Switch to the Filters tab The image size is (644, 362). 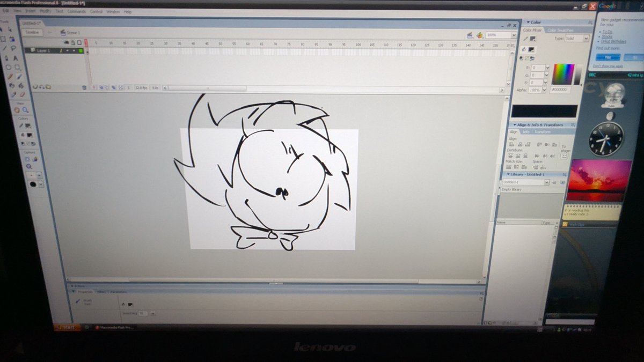(x=101, y=292)
